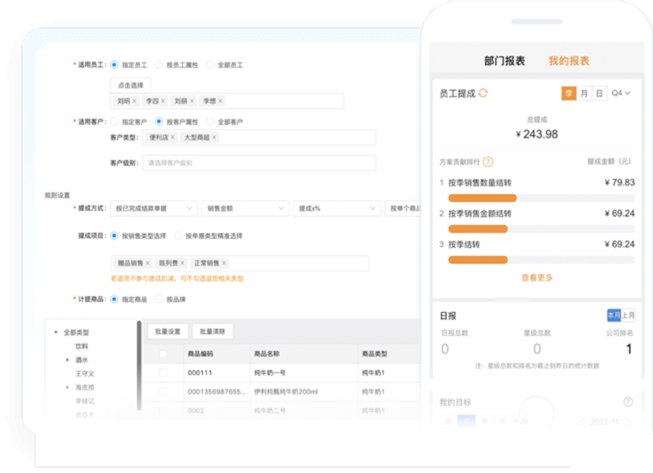Select 王守义 in category tree
The width and height of the screenshot is (653, 473).
point(85,373)
